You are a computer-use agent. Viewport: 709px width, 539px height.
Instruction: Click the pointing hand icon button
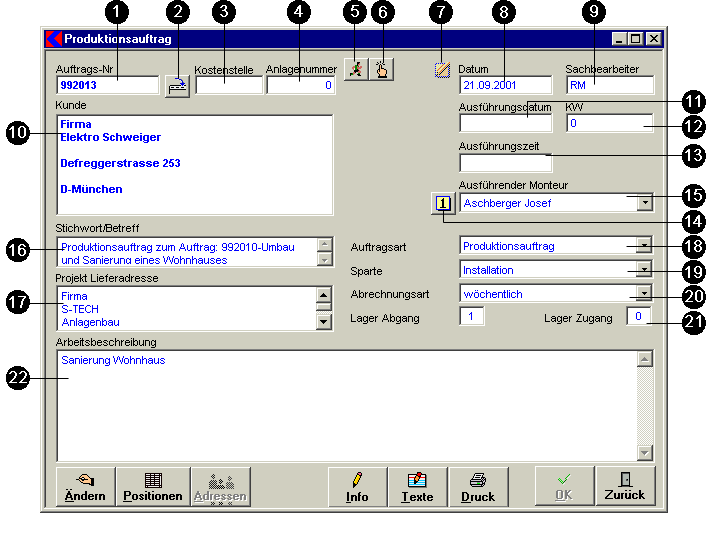tap(382, 69)
